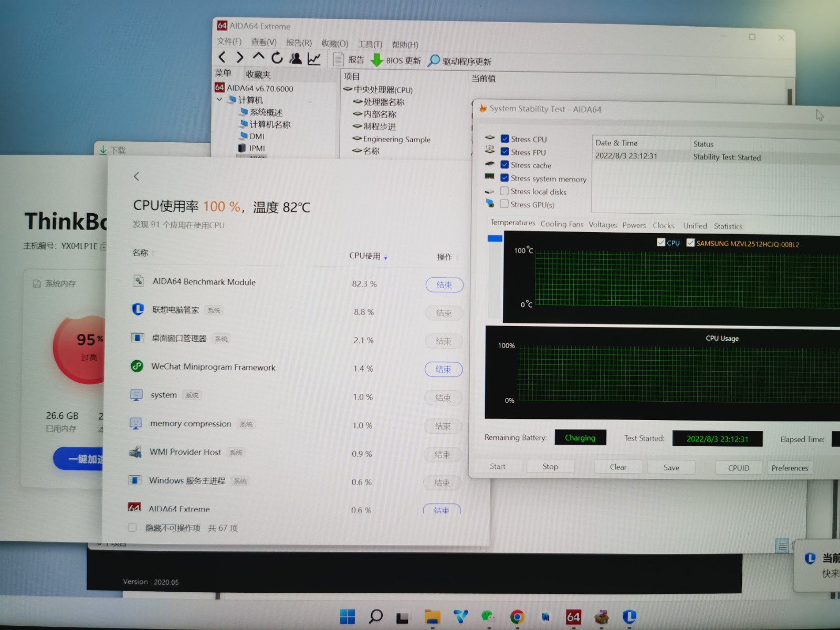Toggle the Stress system memory checkbox
Viewport: 840px width, 630px height.
point(505,178)
